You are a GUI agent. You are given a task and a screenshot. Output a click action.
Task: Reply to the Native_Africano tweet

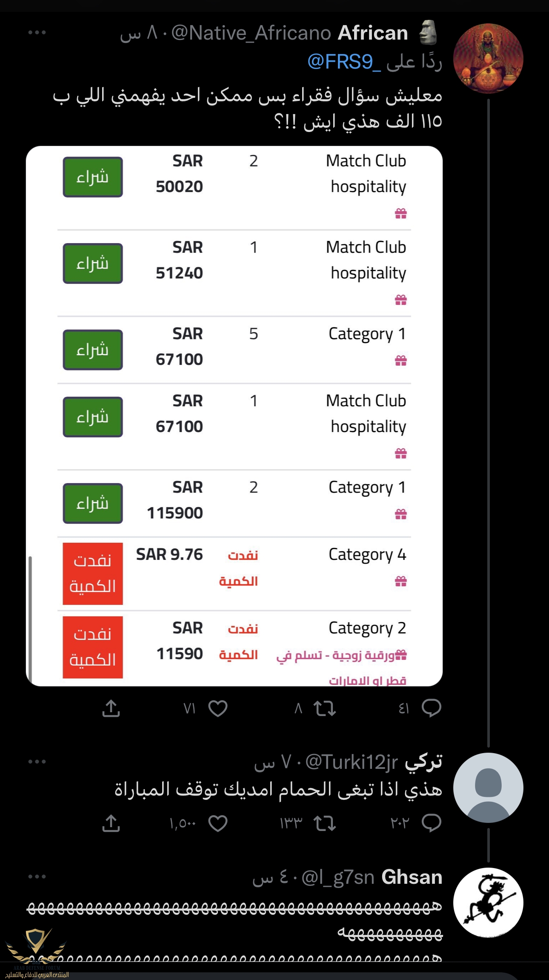point(431,708)
